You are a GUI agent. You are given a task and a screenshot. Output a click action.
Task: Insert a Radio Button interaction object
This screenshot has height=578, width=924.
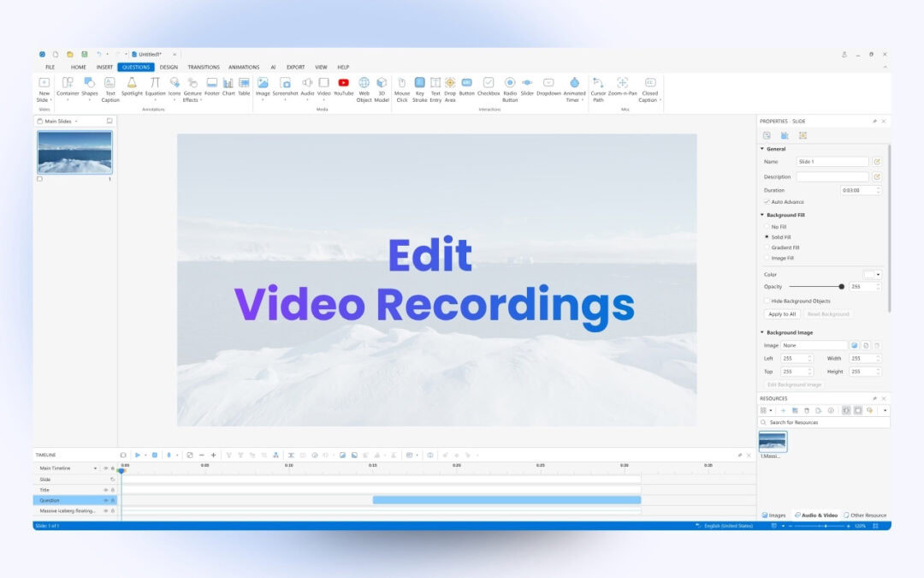tap(510, 90)
